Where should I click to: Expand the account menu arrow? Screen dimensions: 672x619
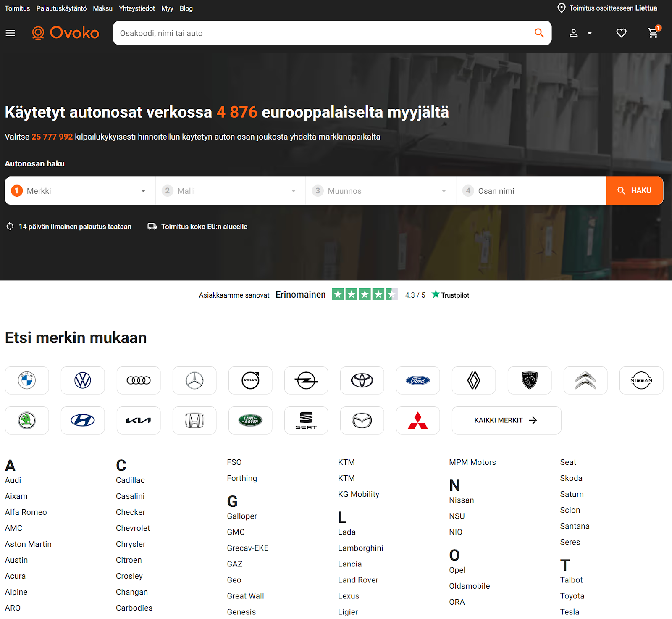click(x=590, y=33)
